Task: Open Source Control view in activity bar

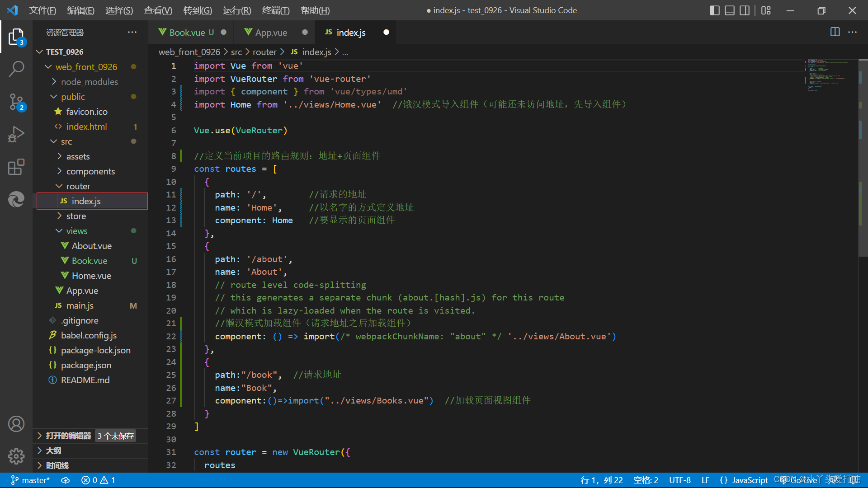Action: [16, 102]
